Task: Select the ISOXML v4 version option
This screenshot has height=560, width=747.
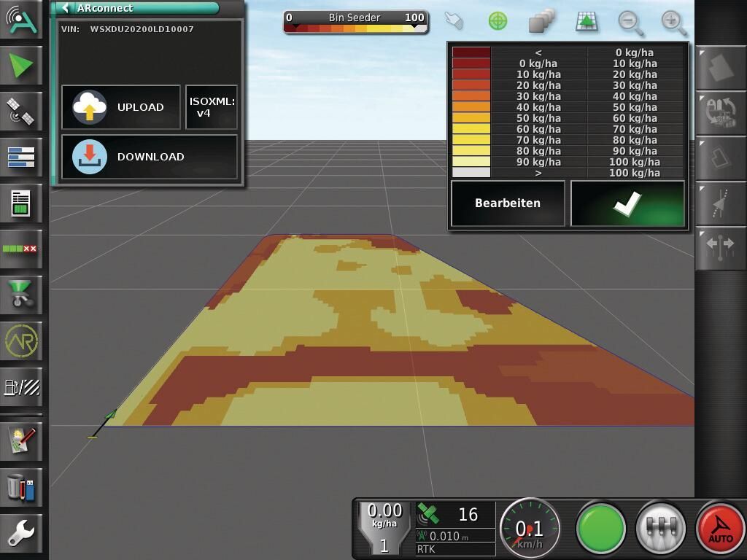Action: pos(212,107)
